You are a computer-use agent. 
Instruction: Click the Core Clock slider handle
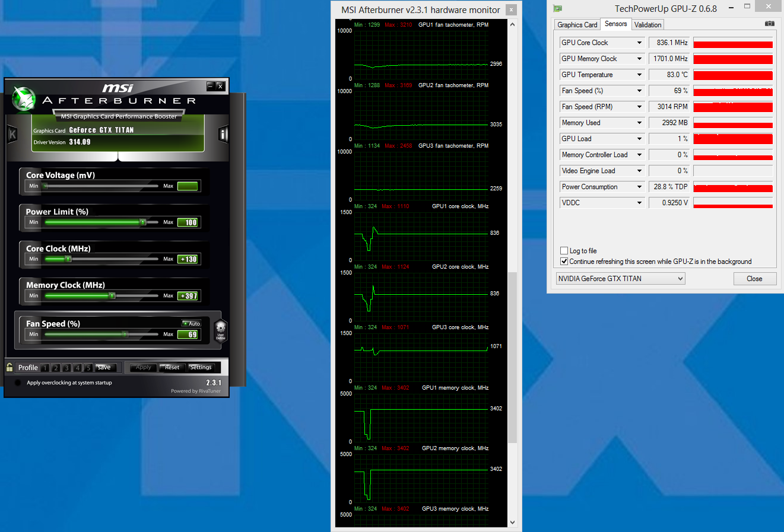(x=68, y=259)
